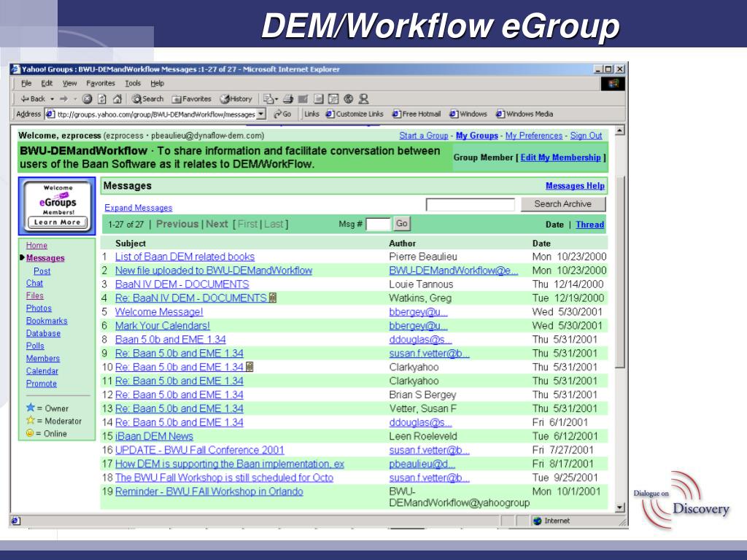Click the Go button beside the address bar
This screenshot has width=747, height=560.
282,114
